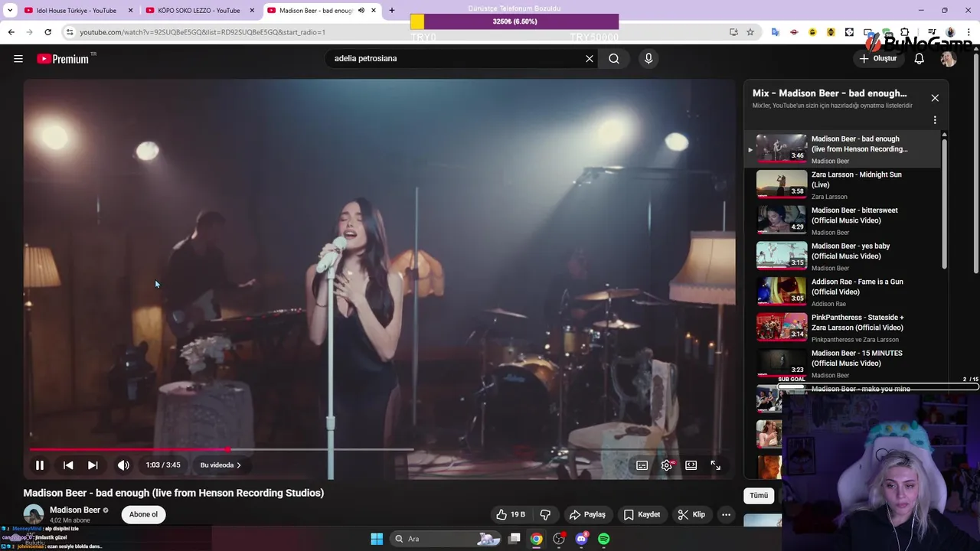The width and height of the screenshot is (980, 551).
Task: Click the taskbar 'Ara' search box
Action: [x=446, y=539]
